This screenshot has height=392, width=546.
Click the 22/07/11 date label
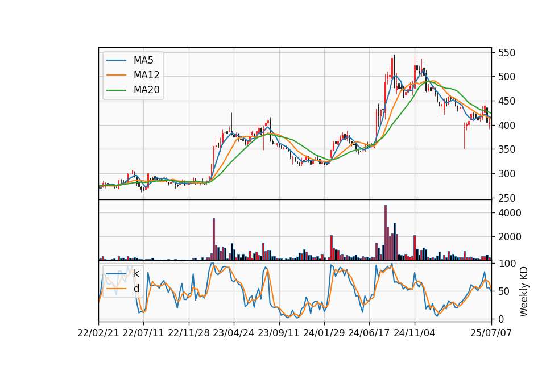pyautogui.click(x=143, y=333)
